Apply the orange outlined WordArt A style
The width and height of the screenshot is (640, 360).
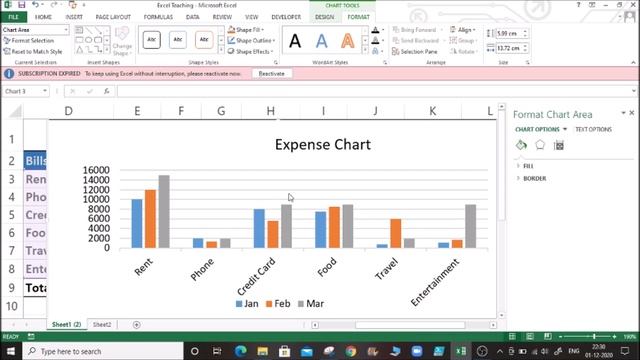[348, 41]
